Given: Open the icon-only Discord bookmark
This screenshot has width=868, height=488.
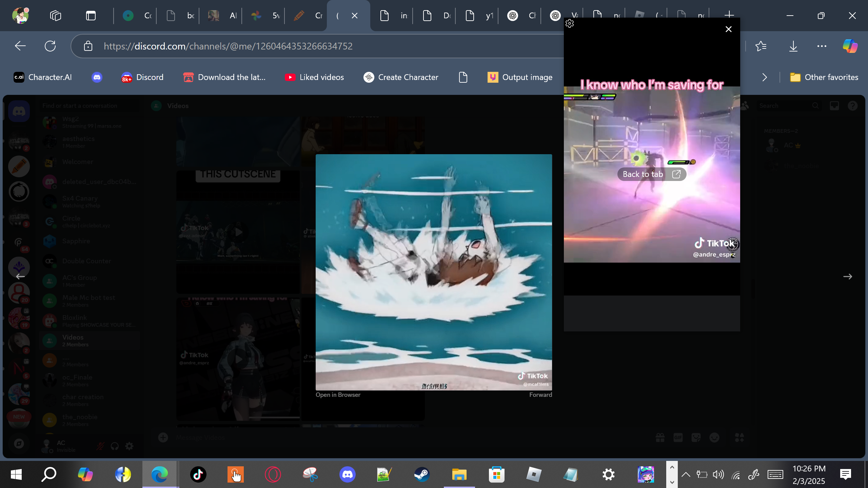Looking at the screenshot, I should click(97, 77).
